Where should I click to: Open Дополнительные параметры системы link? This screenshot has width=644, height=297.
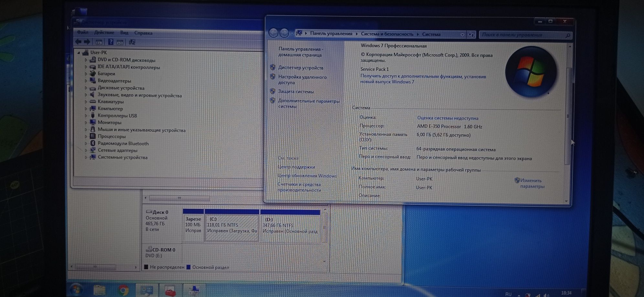[309, 103]
